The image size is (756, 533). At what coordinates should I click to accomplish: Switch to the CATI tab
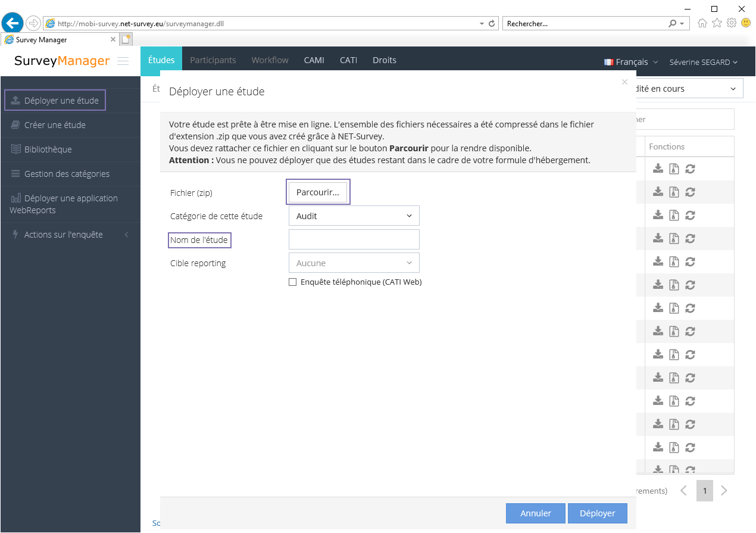coord(348,60)
